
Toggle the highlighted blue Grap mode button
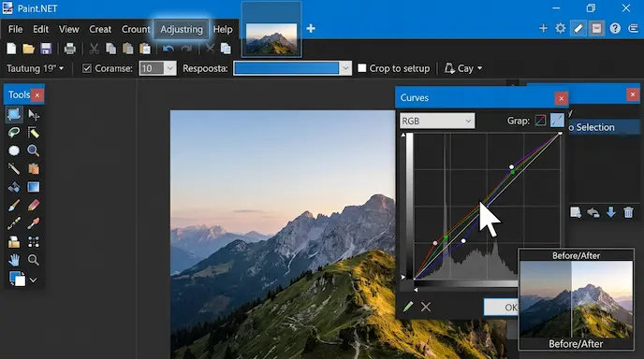pyautogui.click(x=557, y=121)
